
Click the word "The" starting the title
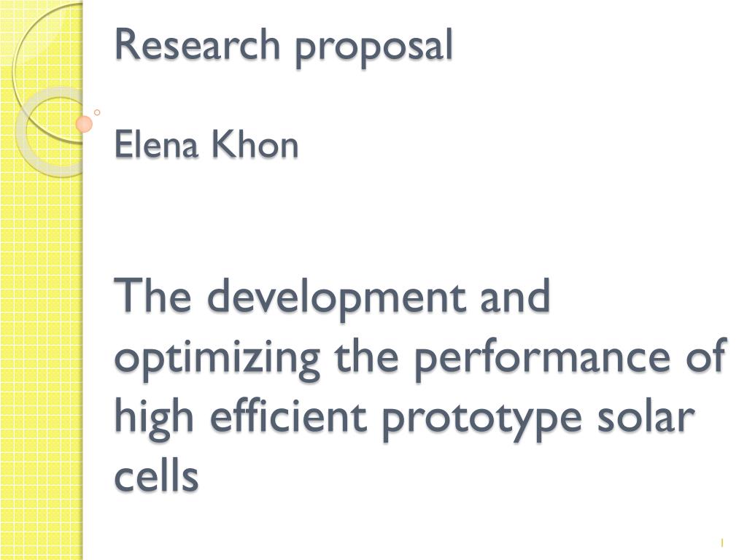(153, 295)
